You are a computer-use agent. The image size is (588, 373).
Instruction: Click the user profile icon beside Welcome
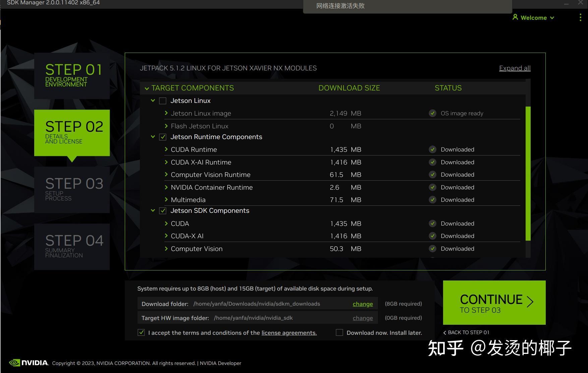coord(515,17)
